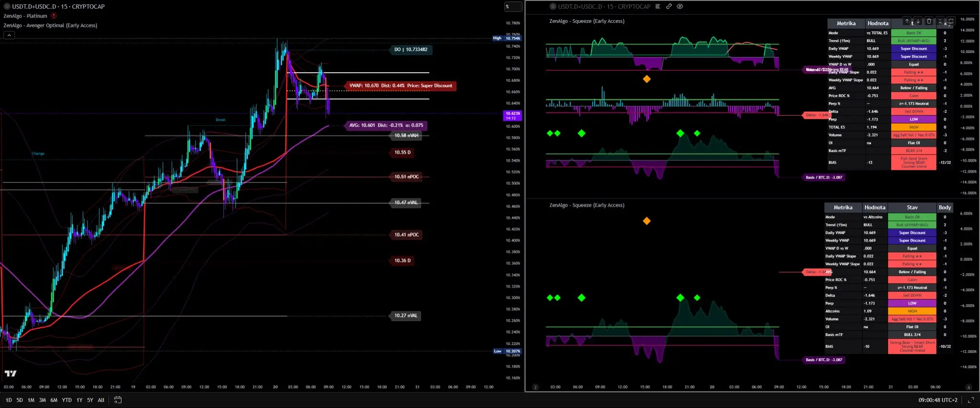Click 'Break' label on the left chart
This screenshot has width=980, height=408.
pos(221,120)
